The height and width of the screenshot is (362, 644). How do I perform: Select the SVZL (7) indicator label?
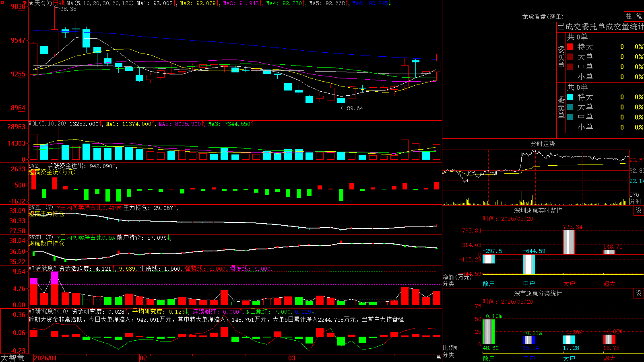coord(41,208)
